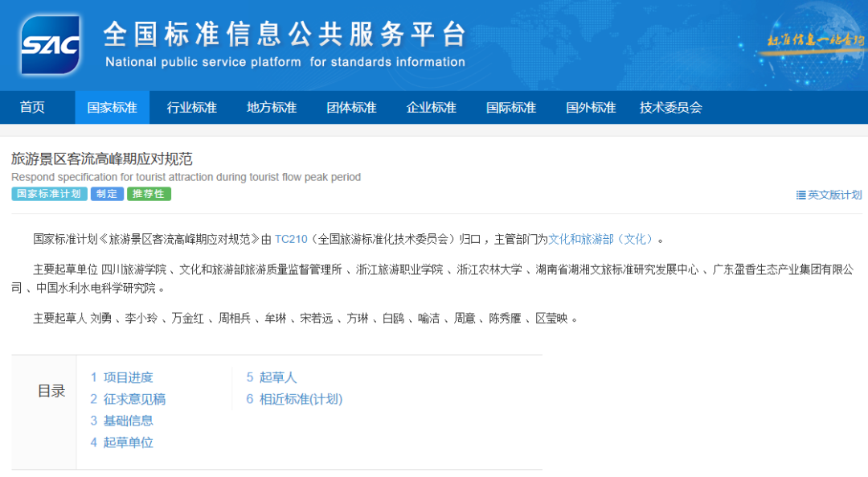Click the drafter name 李小玲

(x=141, y=319)
